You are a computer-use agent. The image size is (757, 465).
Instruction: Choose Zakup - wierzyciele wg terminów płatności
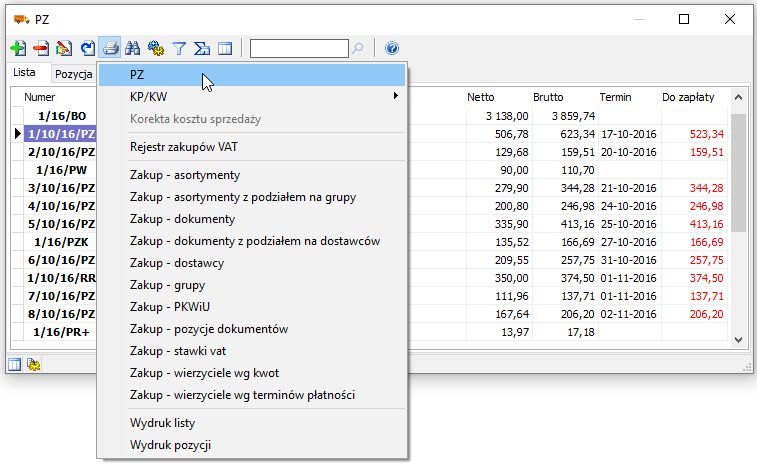point(252,395)
